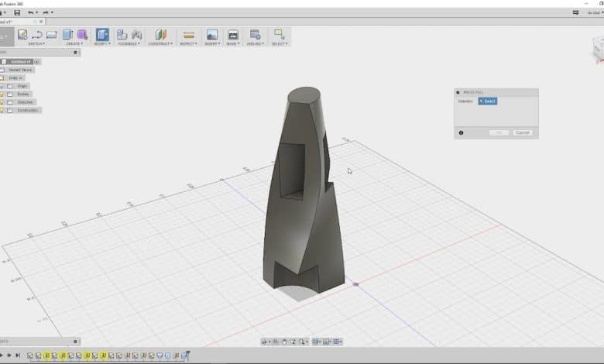This screenshot has height=364, width=604.
Task: Select the Extrude tool icon
Action: point(68,35)
